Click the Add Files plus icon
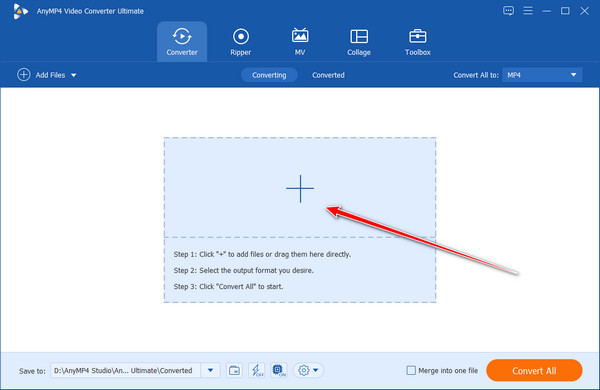Image resolution: width=600 pixels, height=390 pixels. (x=24, y=75)
